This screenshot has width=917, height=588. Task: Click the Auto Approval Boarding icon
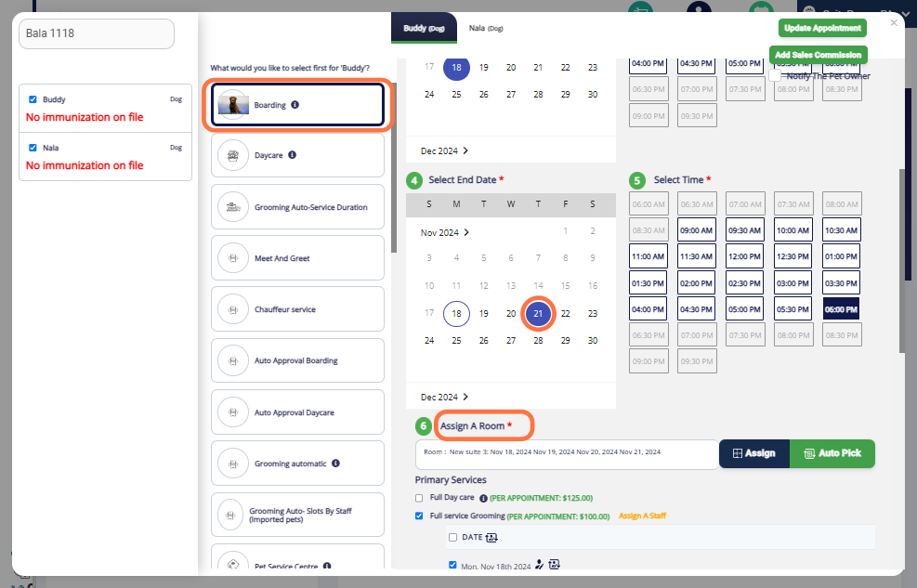(x=233, y=360)
